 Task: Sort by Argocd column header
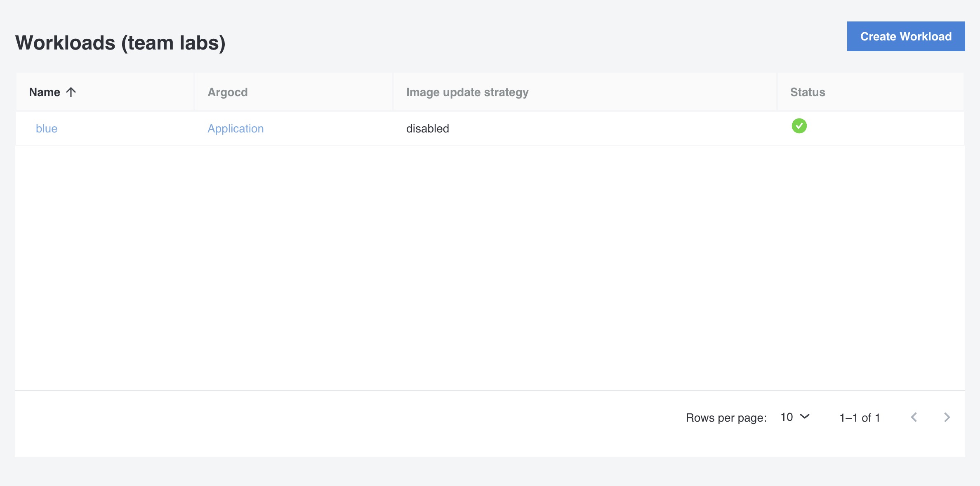pyautogui.click(x=228, y=92)
